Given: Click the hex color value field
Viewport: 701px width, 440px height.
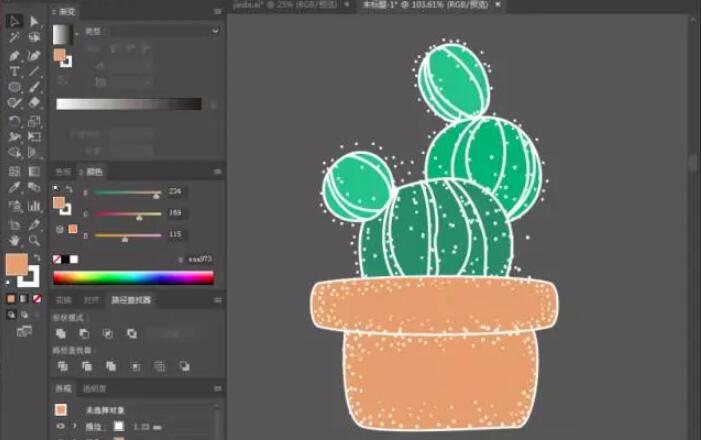Looking at the screenshot, I should 198,259.
